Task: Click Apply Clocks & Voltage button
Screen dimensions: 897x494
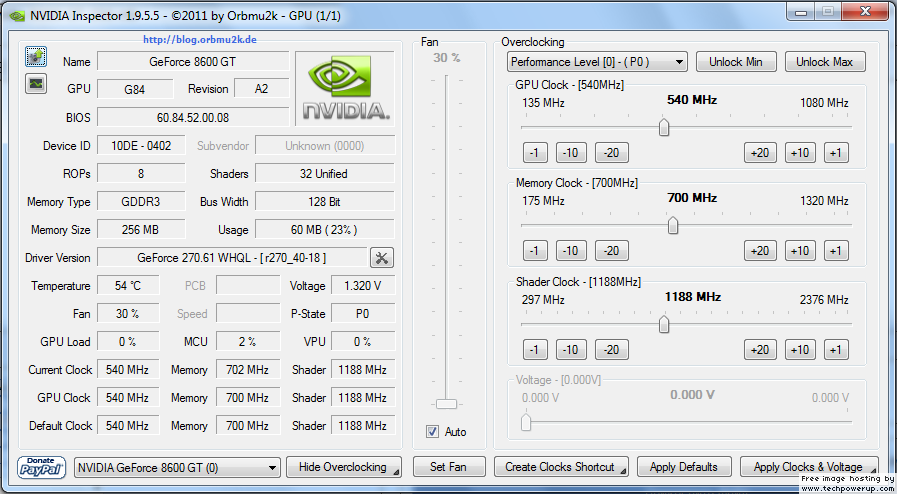Action: (x=809, y=467)
